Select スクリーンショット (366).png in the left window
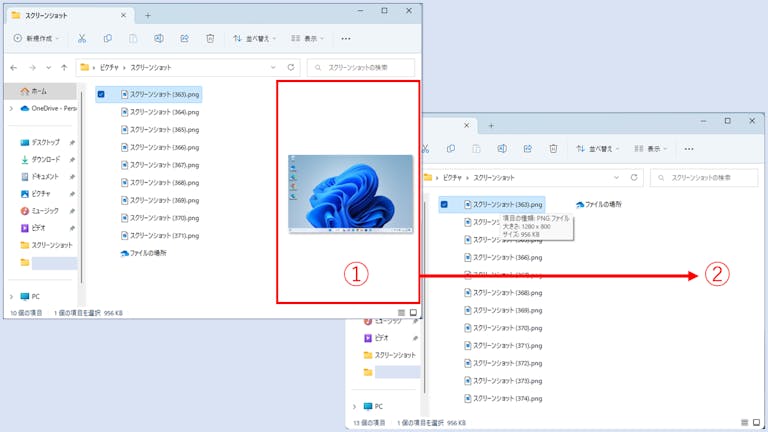768x432 pixels. (x=160, y=147)
